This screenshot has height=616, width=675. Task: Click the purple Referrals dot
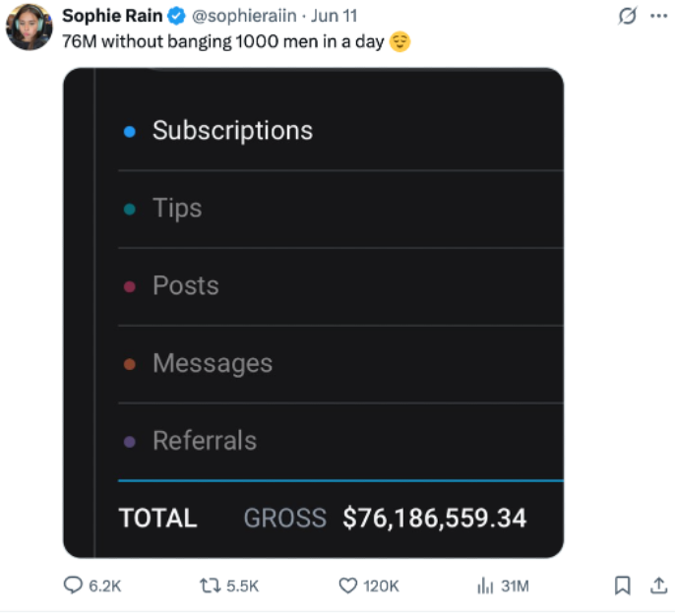click(x=130, y=442)
